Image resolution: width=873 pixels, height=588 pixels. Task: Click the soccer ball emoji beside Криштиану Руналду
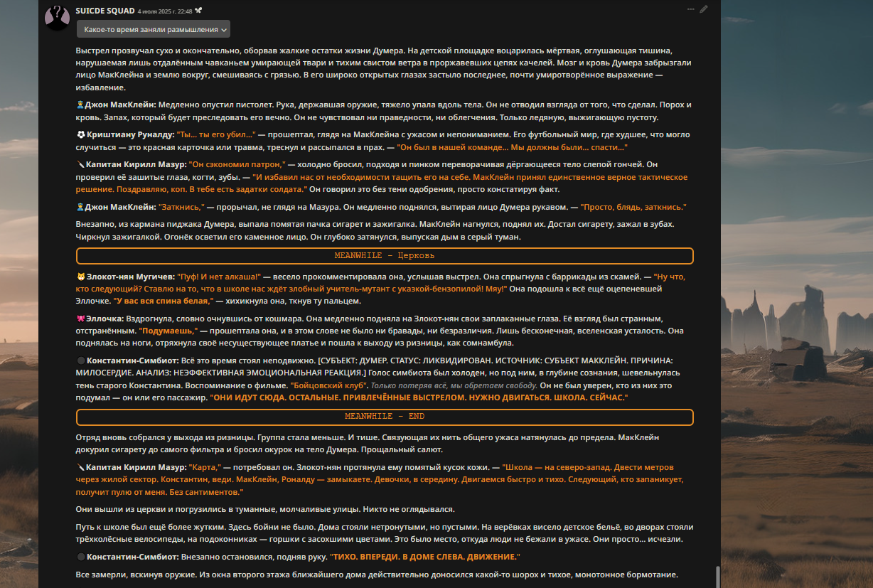pyautogui.click(x=81, y=134)
